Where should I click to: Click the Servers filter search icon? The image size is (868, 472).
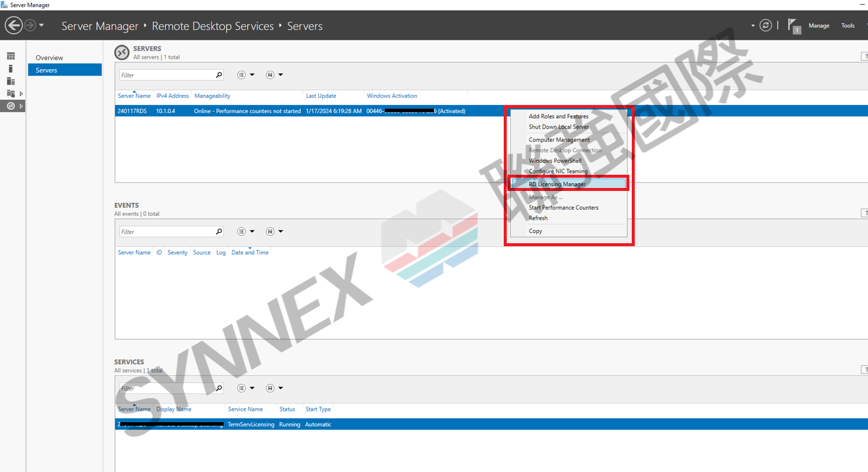(x=219, y=75)
